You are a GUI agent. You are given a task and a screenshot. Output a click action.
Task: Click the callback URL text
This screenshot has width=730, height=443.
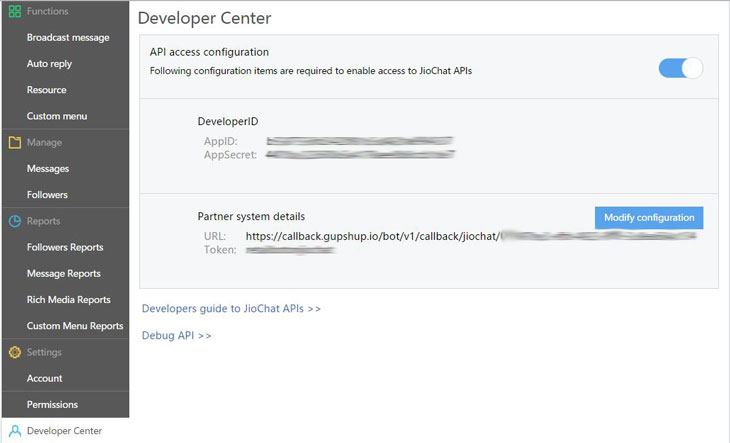pos(372,236)
